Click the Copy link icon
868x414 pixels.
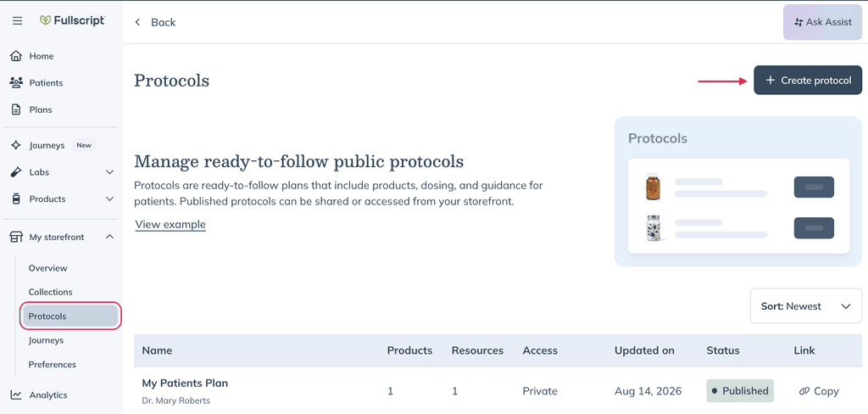click(804, 391)
